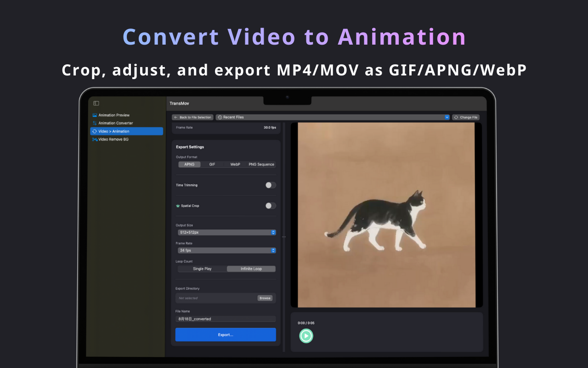Screen dimensions: 588x368
Task: Click the crown icon beside Spatial Crop
Action: tap(179, 206)
